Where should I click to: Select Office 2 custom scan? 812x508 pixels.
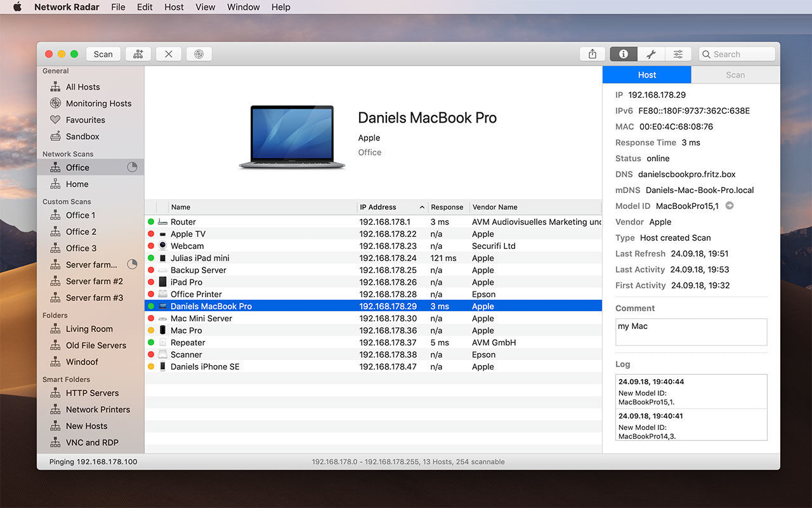90,232
